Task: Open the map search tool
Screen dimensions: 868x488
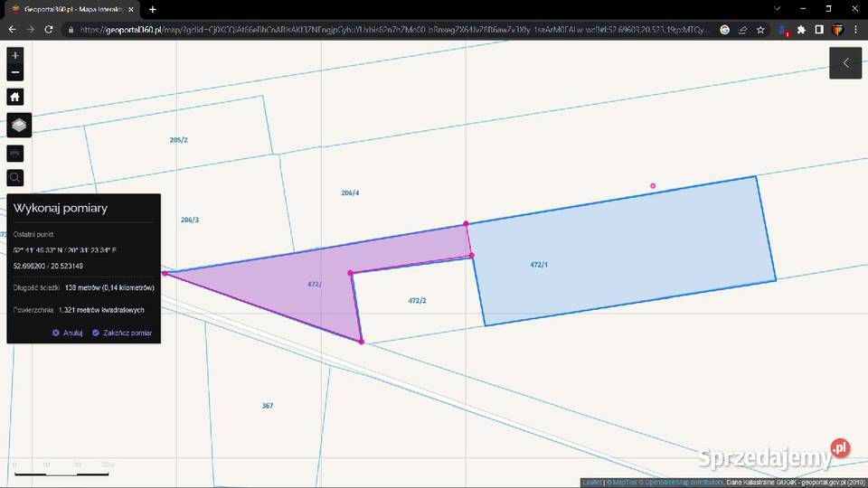Action: (x=15, y=178)
